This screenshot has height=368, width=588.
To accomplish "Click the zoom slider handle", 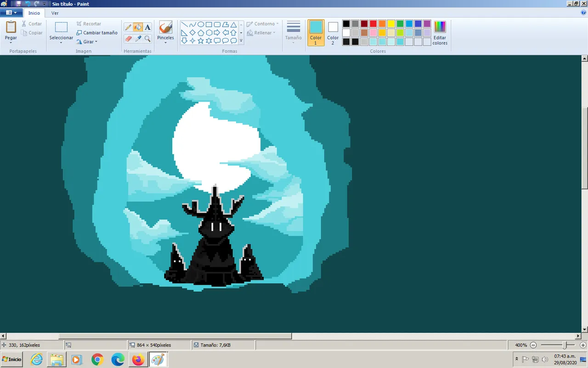I will click(565, 345).
